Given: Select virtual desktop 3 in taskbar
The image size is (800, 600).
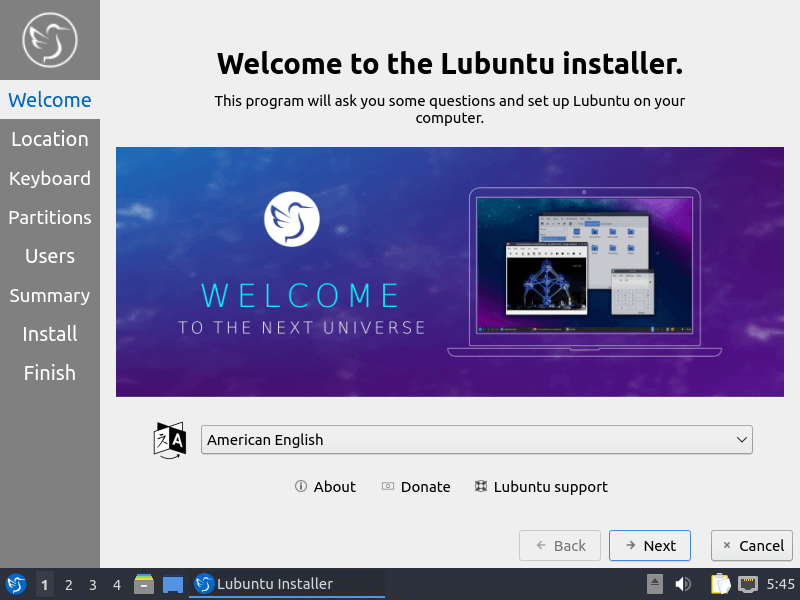Looking at the screenshot, I should (91, 583).
